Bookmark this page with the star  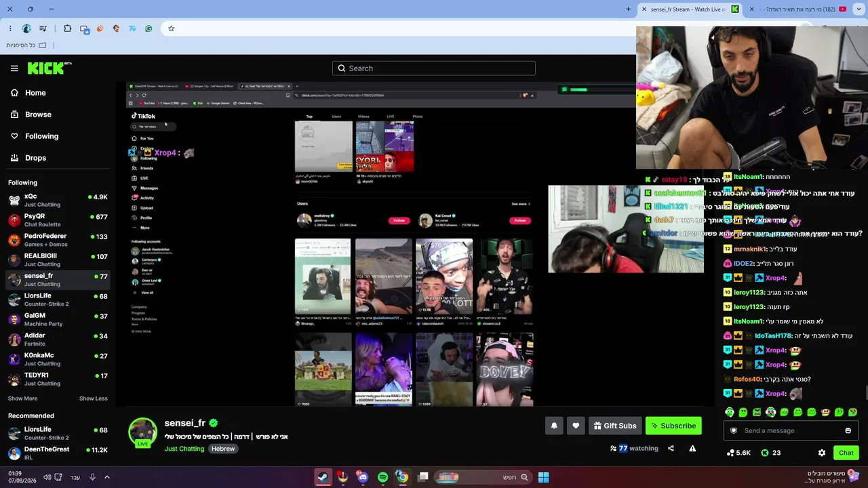pos(171,28)
